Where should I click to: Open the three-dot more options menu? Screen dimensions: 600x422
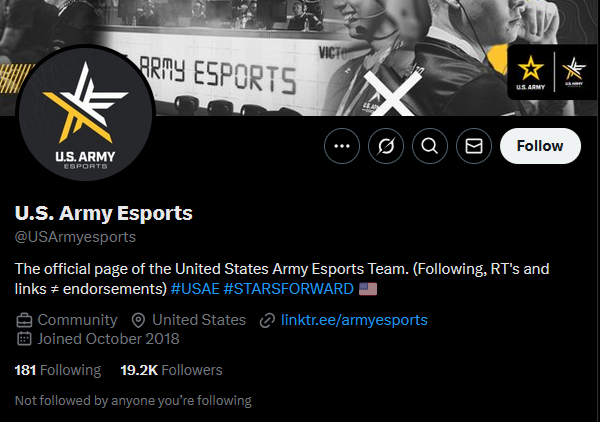[342, 146]
